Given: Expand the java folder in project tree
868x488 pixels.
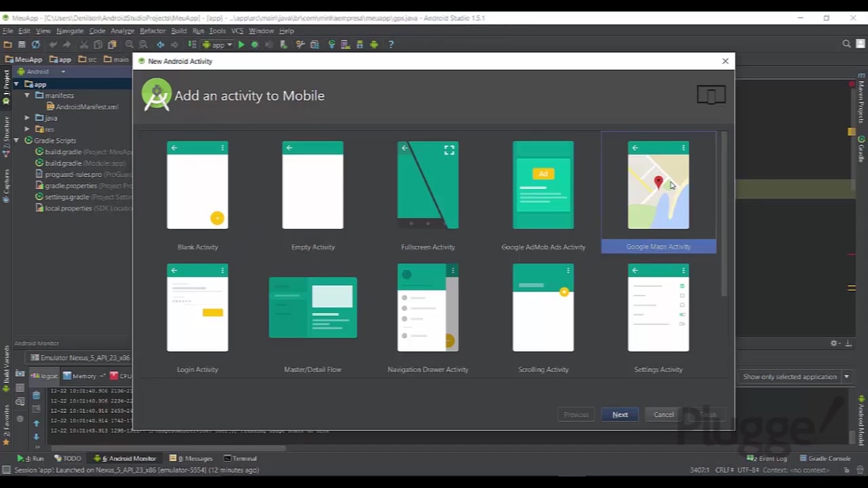Looking at the screenshot, I should click(27, 118).
